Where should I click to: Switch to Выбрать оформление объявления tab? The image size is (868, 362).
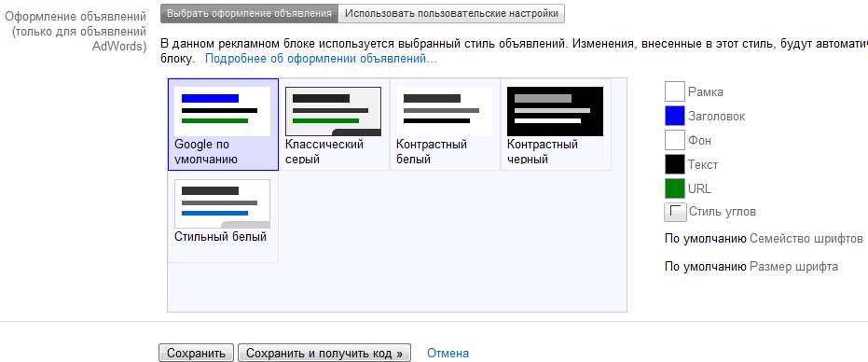(x=249, y=13)
